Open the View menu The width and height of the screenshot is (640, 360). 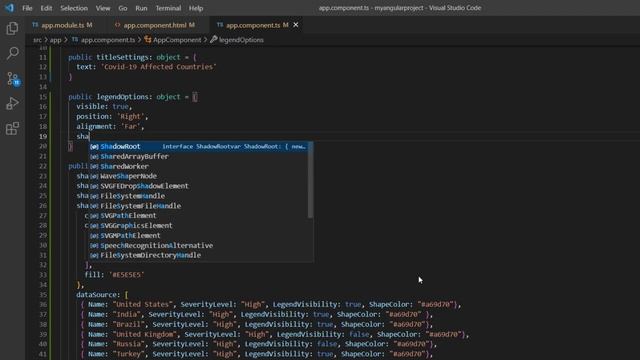tap(103, 8)
